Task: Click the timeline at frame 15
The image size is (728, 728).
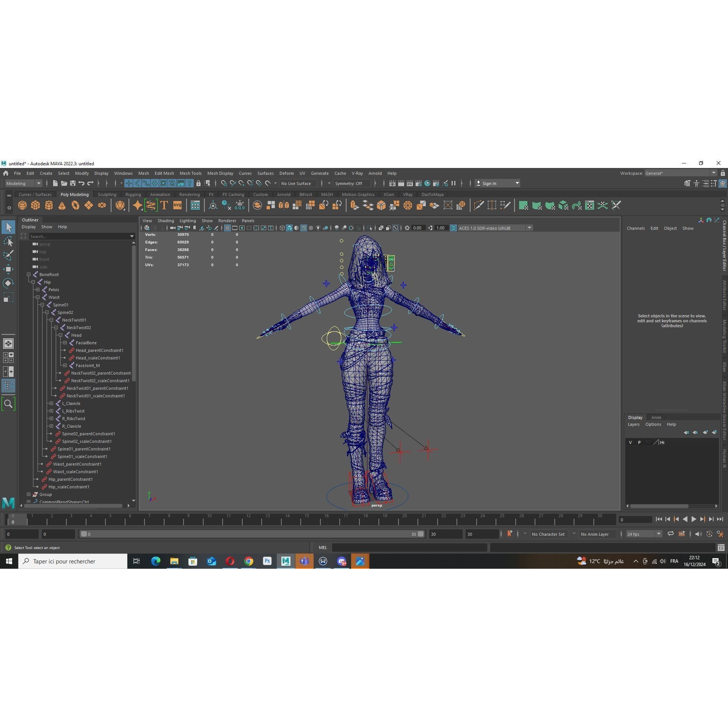Action: coord(307,519)
